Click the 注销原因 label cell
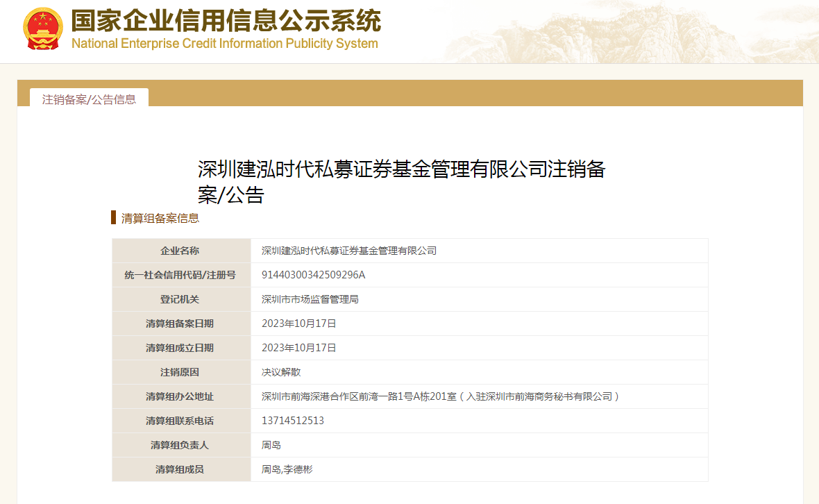 (x=180, y=372)
